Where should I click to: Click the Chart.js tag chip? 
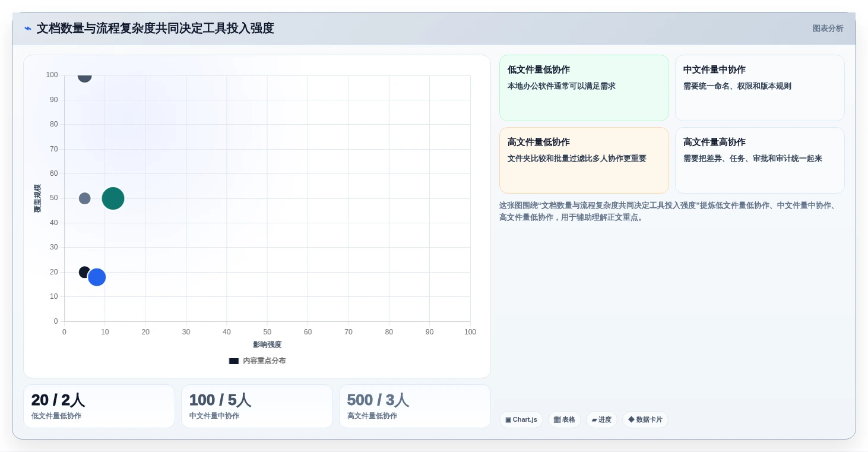coord(521,420)
